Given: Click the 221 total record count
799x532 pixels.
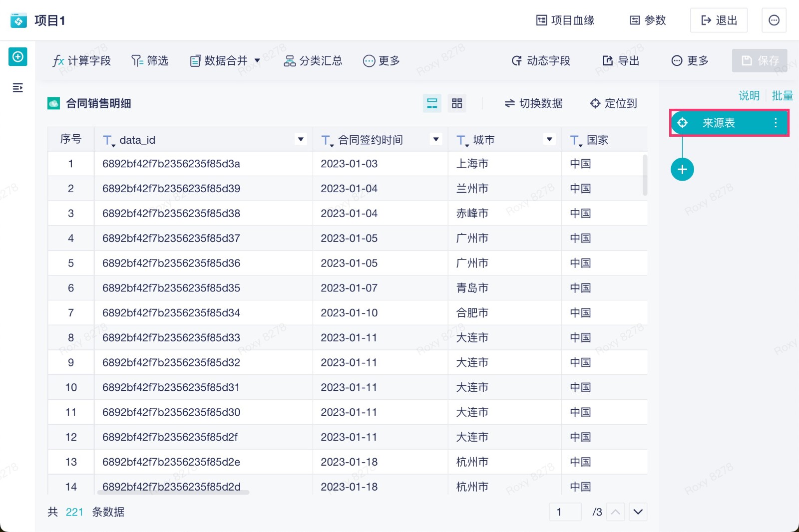Looking at the screenshot, I should click(x=74, y=512).
